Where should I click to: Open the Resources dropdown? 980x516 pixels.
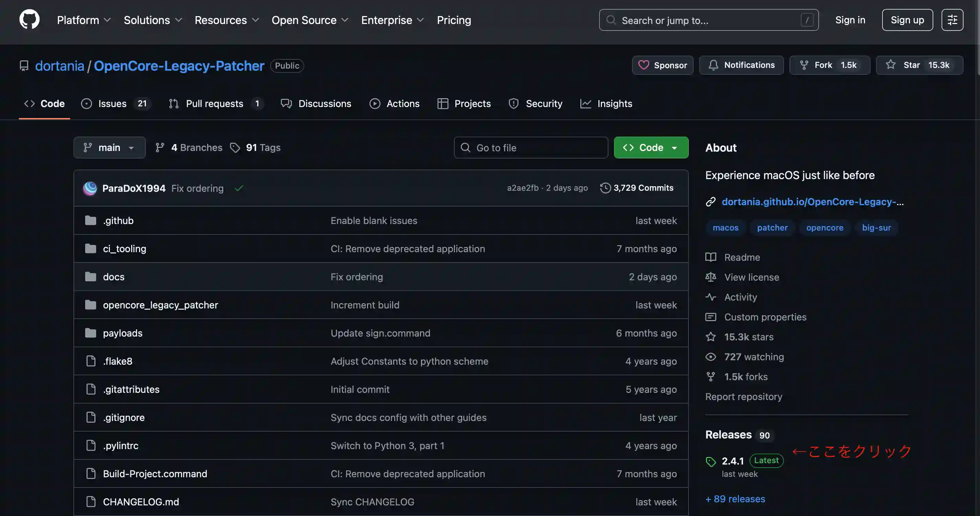click(227, 20)
